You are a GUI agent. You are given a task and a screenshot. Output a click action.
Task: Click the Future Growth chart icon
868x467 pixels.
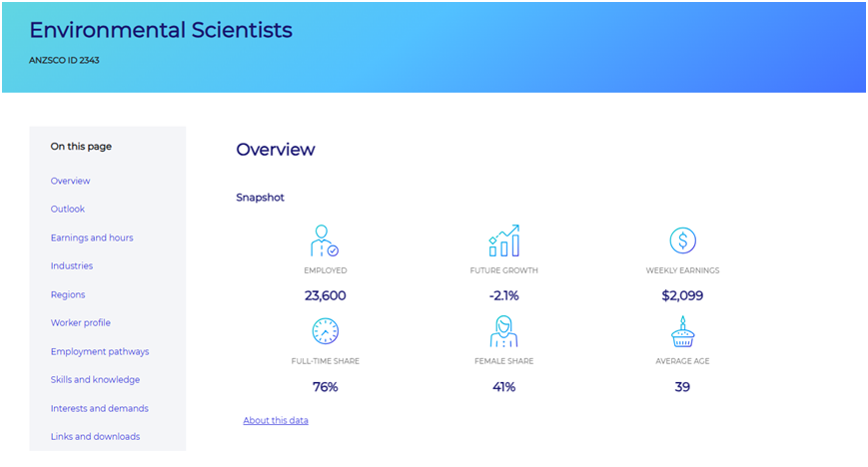pos(503,240)
